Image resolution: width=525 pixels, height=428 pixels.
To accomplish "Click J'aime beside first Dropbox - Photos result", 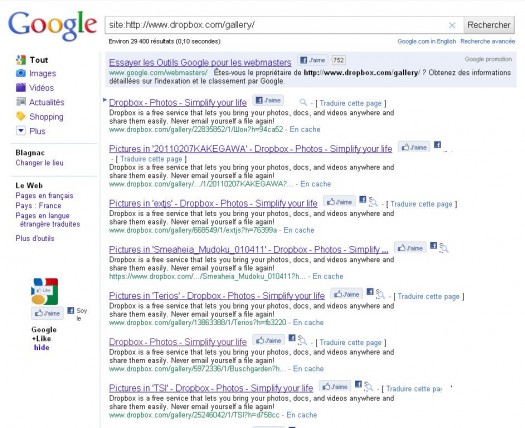I will (x=268, y=100).
